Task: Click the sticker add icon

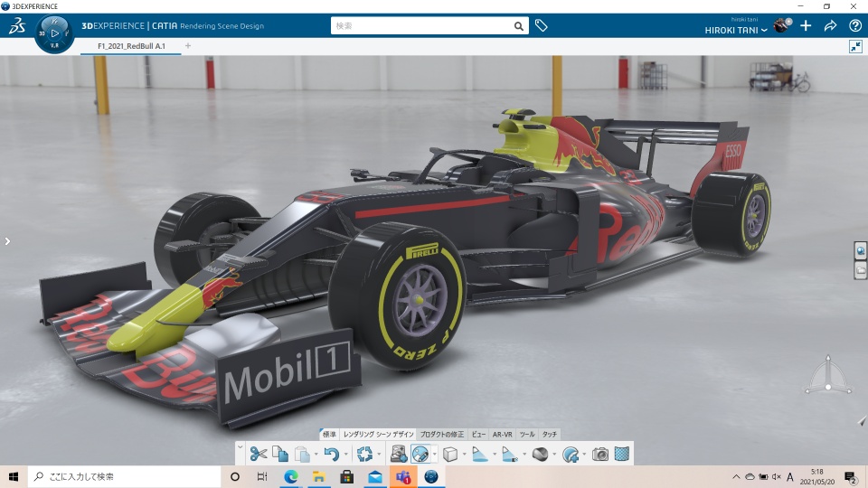Action: pyautogui.click(x=571, y=455)
